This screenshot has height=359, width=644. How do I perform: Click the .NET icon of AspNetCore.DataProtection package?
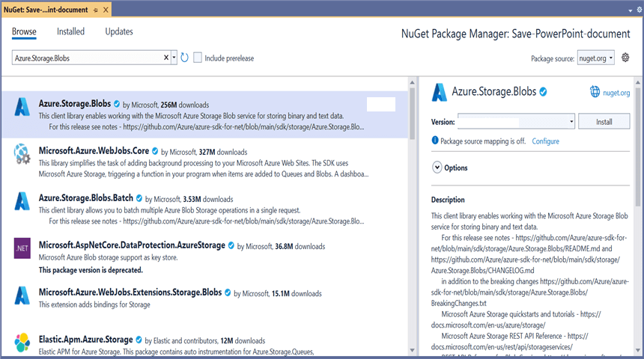point(22,248)
